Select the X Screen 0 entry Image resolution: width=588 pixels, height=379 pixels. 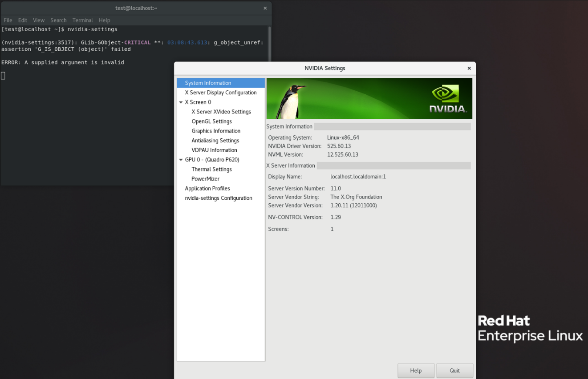coord(198,102)
